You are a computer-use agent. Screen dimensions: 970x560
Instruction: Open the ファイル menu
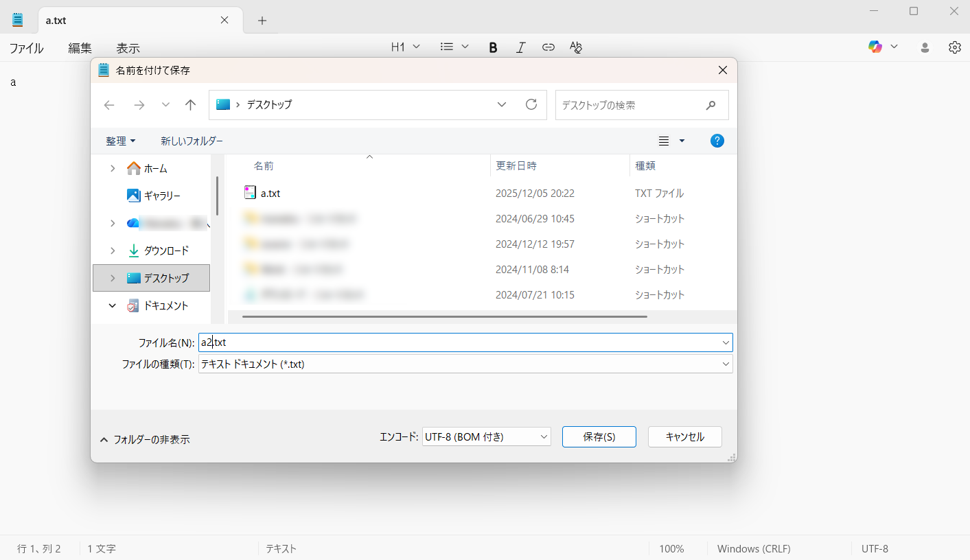(26, 48)
